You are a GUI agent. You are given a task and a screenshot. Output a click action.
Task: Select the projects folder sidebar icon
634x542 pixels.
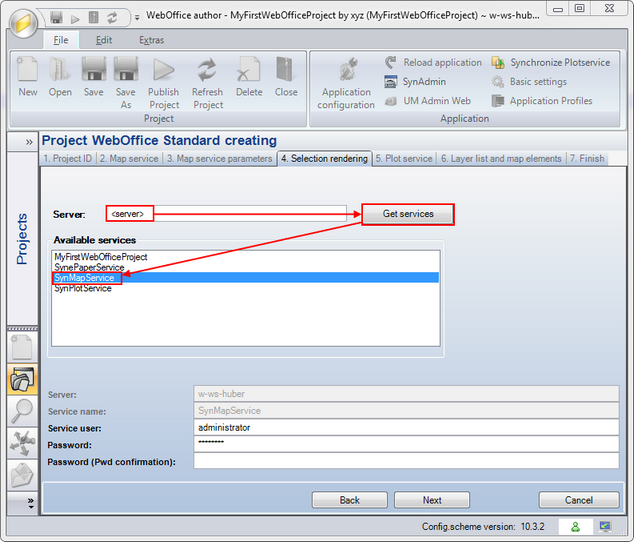tap(22, 379)
